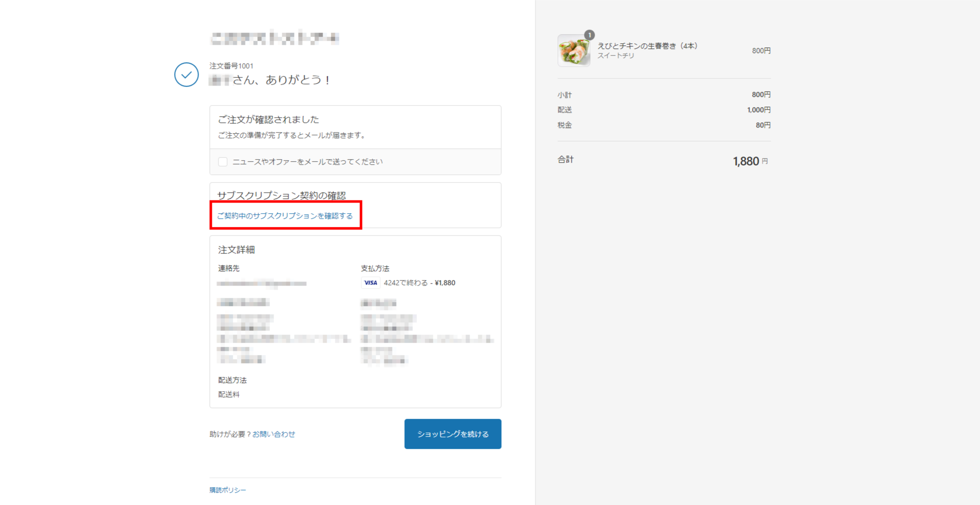Screen dimensions: 980x505
Task: Click the 1,880 total amount
Action: (746, 161)
